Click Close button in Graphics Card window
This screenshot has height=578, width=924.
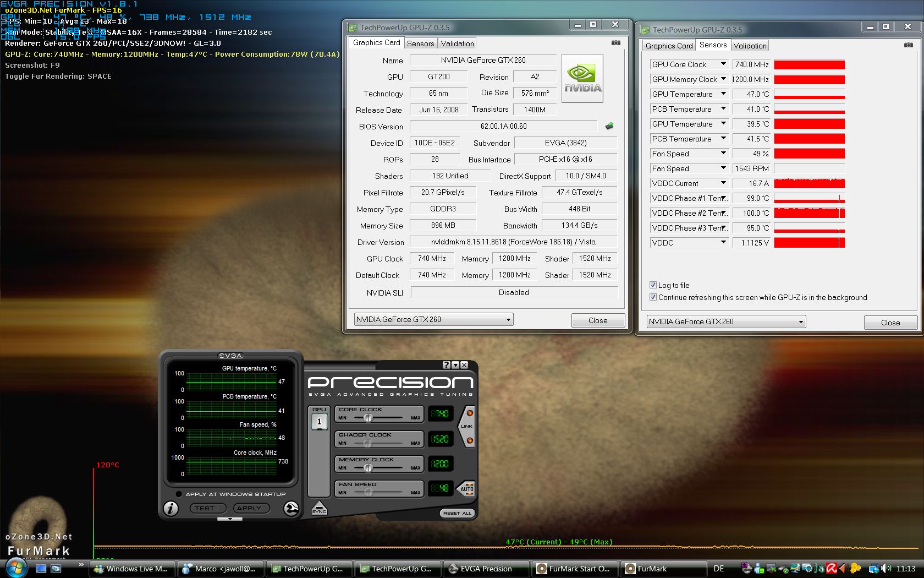pyautogui.click(x=598, y=320)
